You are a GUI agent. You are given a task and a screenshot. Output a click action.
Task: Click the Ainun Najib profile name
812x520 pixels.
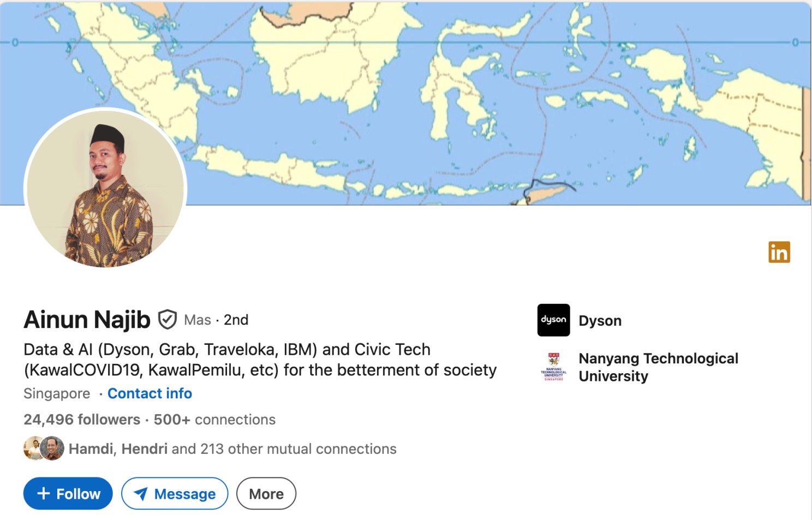pos(87,320)
